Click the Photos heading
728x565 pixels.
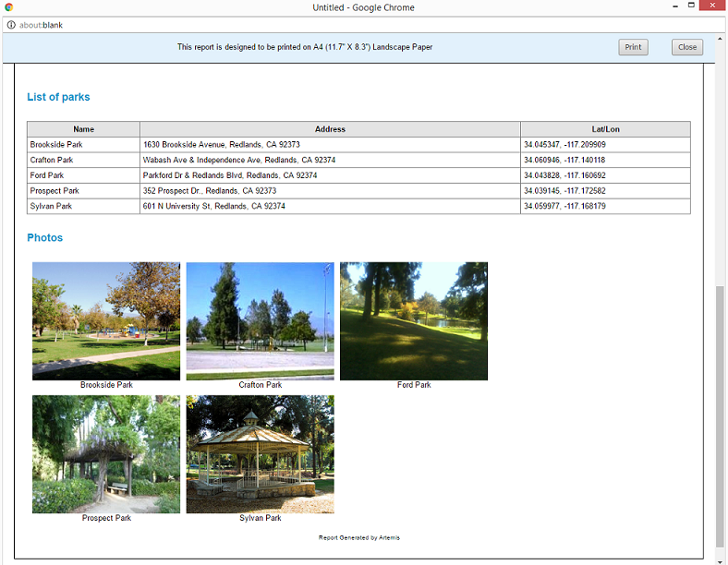(x=44, y=237)
